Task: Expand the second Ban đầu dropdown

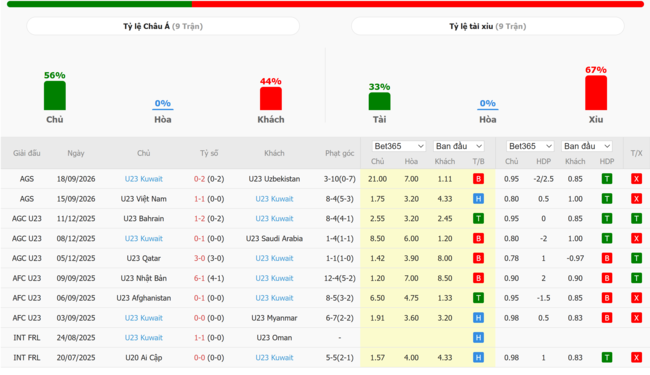Action: tap(587, 146)
